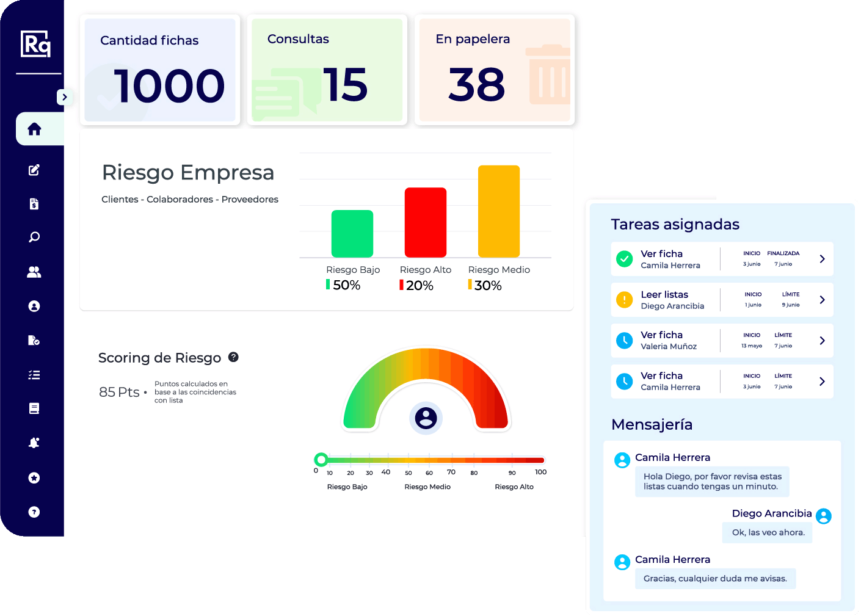The width and height of the screenshot is (861, 616).
Task: Open the Scoring de Riesgo help tooltip
Action: (x=233, y=357)
